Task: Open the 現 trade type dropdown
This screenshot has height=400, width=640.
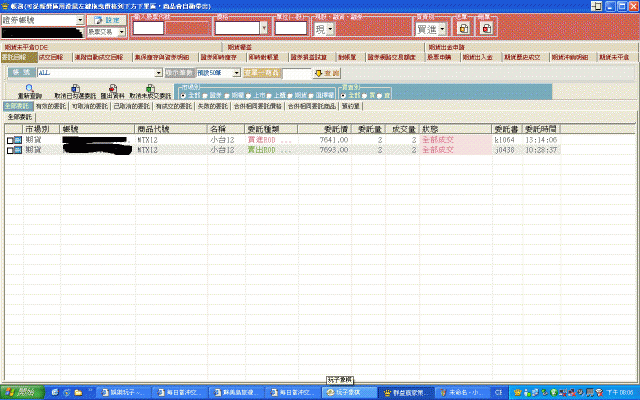Action: [x=330, y=29]
